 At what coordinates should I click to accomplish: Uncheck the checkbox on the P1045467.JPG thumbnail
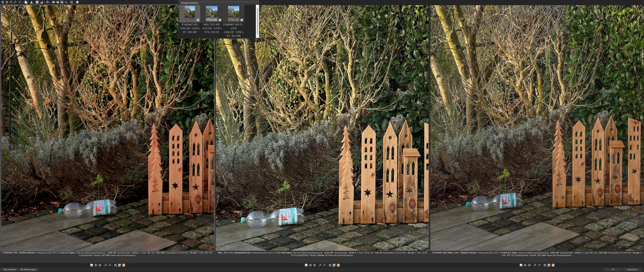pyautogui.click(x=198, y=20)
